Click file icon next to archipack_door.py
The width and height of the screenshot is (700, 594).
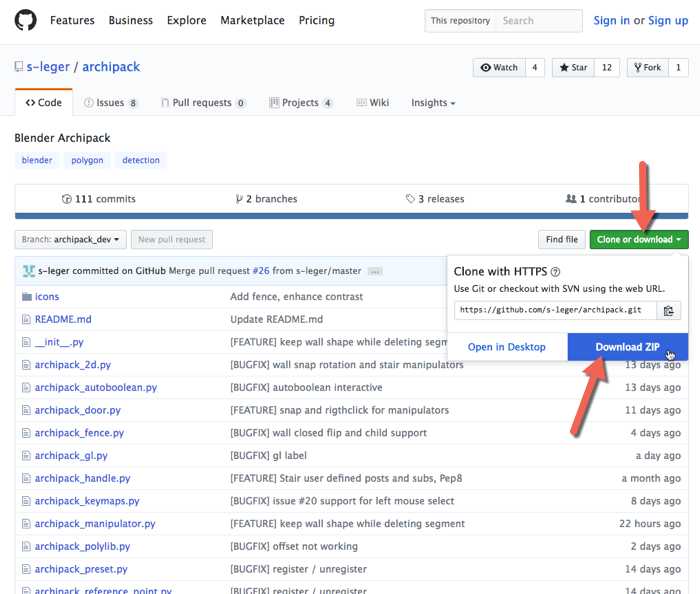[26, 410]
